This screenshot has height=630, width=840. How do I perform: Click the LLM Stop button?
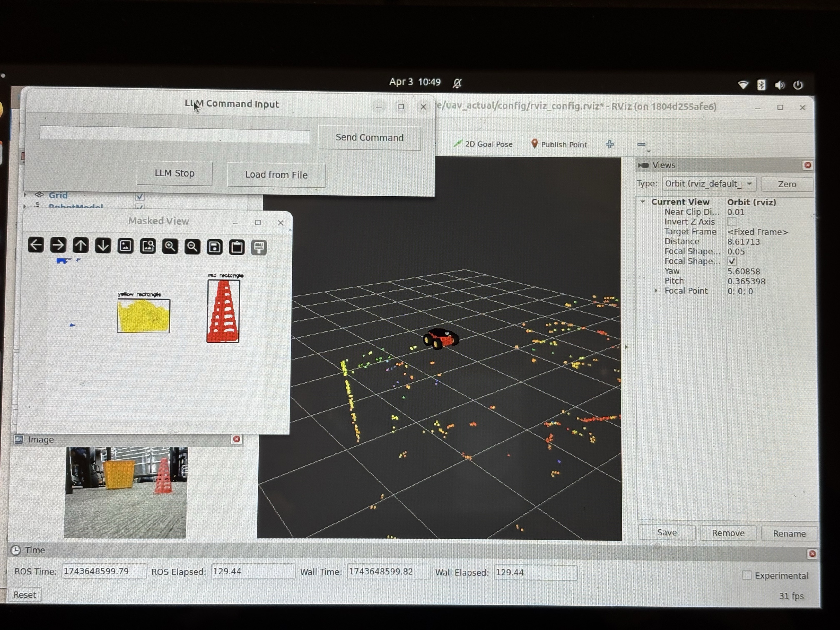click(x=174, y=173)
